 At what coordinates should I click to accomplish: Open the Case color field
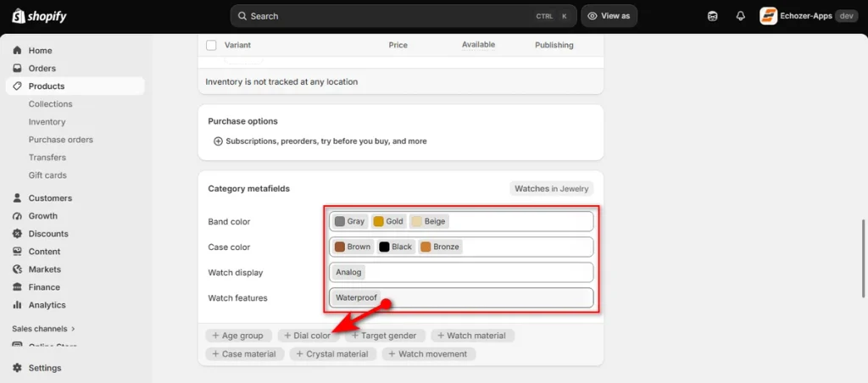(x=460, y=247)
